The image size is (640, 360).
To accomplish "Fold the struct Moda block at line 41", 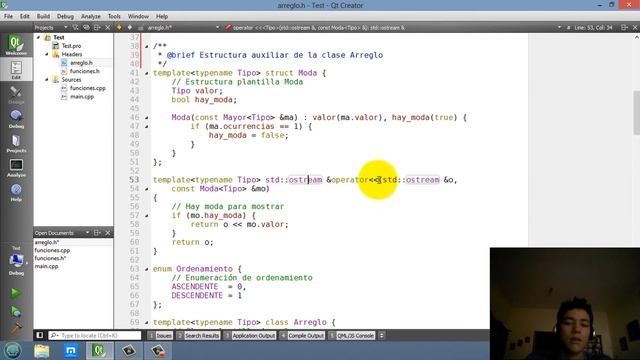I will (x=147, y=73).
